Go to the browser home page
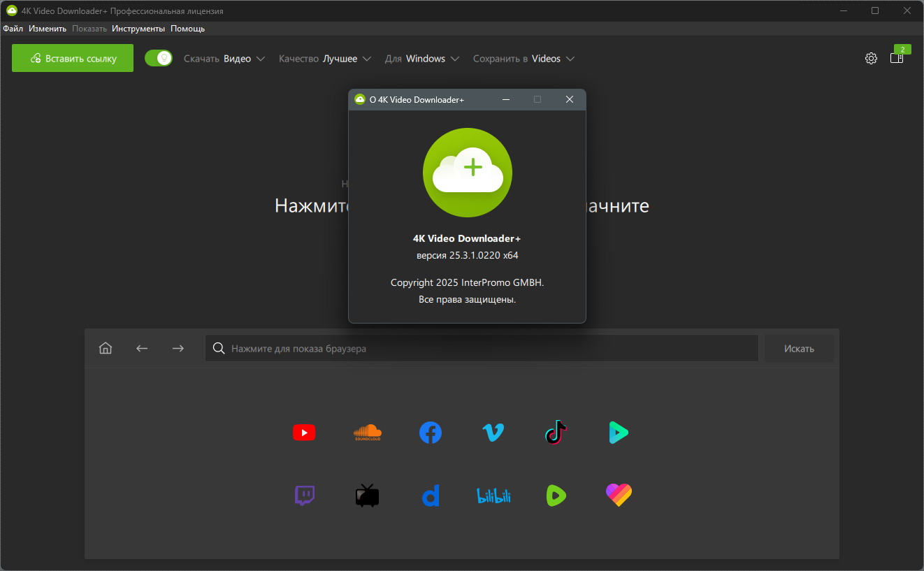924x571 pixels. [106, 348]
